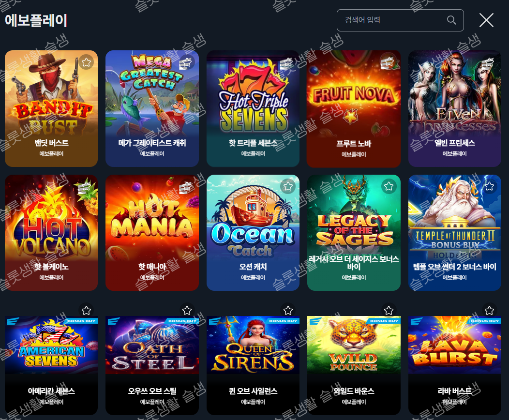Image resolution: width=509 pixels, height=420 pixels.
Task: Open the Elven Princesses game card
Action: [x=454, y=108]
